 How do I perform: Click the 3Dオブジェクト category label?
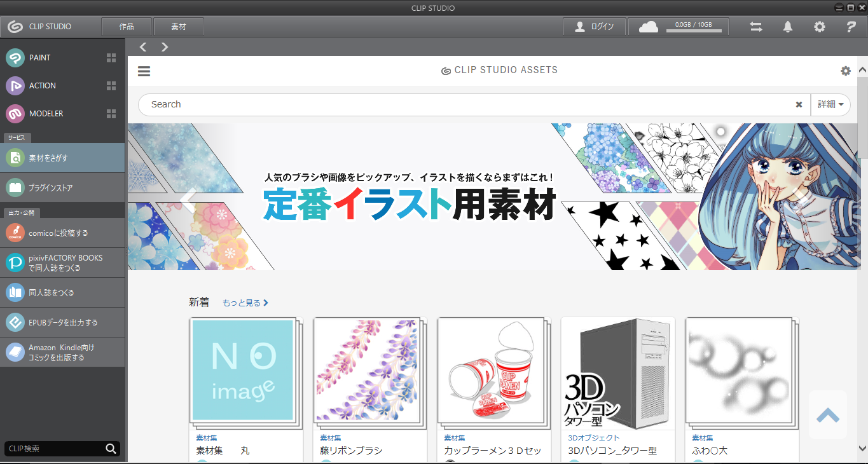coord(594,438)
